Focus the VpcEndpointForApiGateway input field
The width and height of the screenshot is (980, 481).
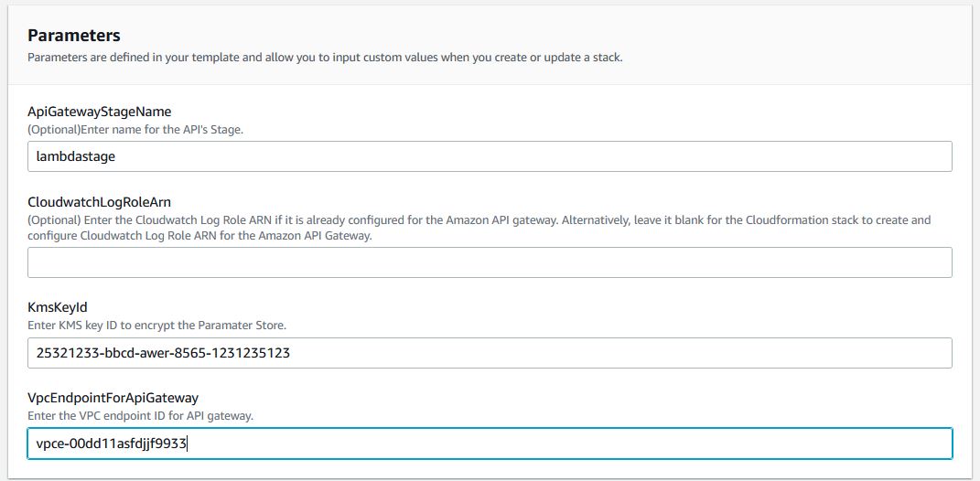tap(490, 444)
